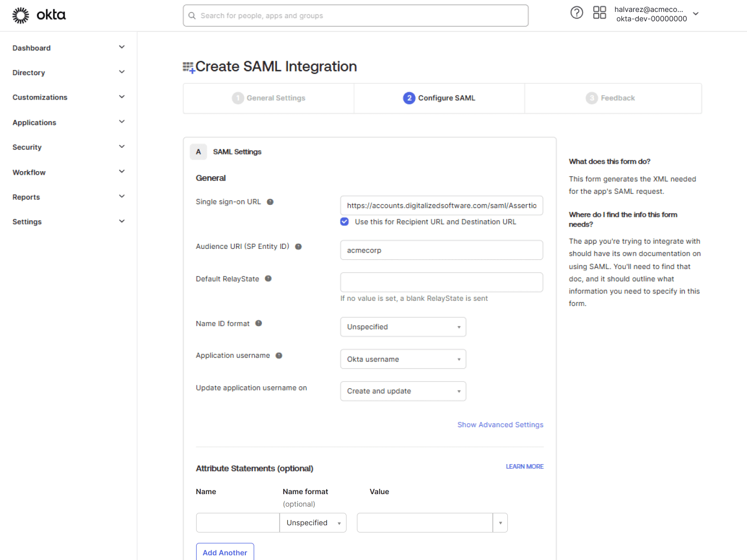
Task: Click the Default RelayState field
Action: [x=441, y=282]
